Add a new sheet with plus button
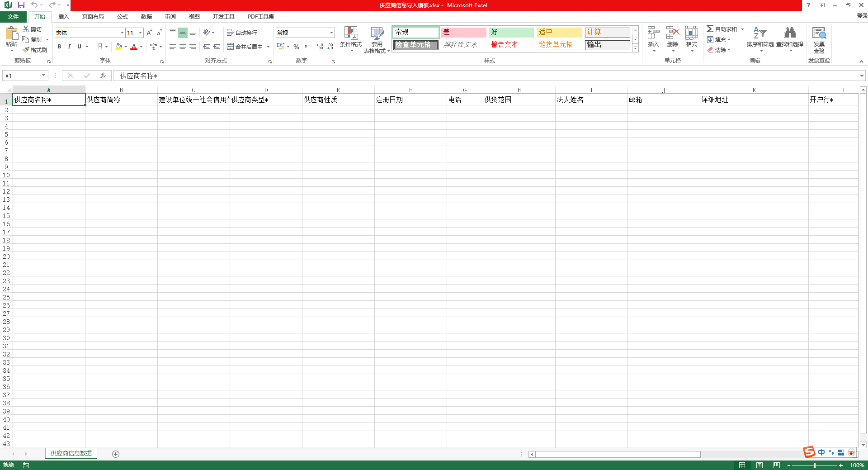The height and width of the screenshot is (470, 868). [x=116, y=454]
